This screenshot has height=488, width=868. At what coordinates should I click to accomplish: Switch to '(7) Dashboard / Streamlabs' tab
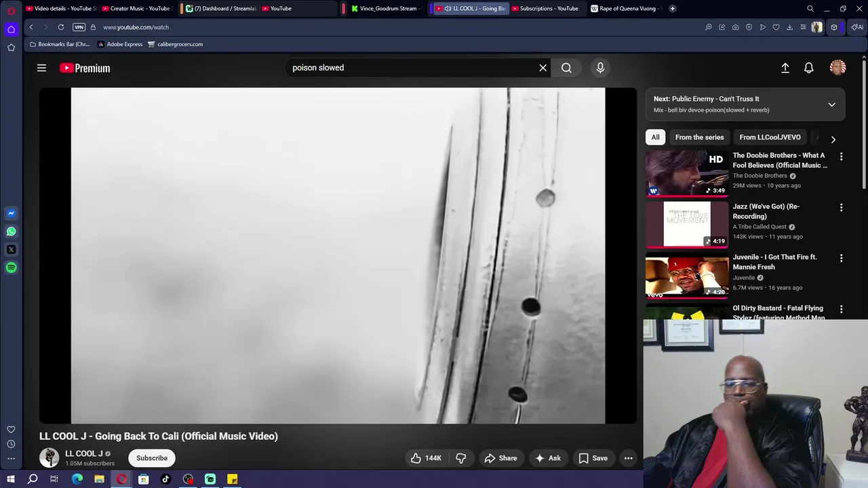220,9
